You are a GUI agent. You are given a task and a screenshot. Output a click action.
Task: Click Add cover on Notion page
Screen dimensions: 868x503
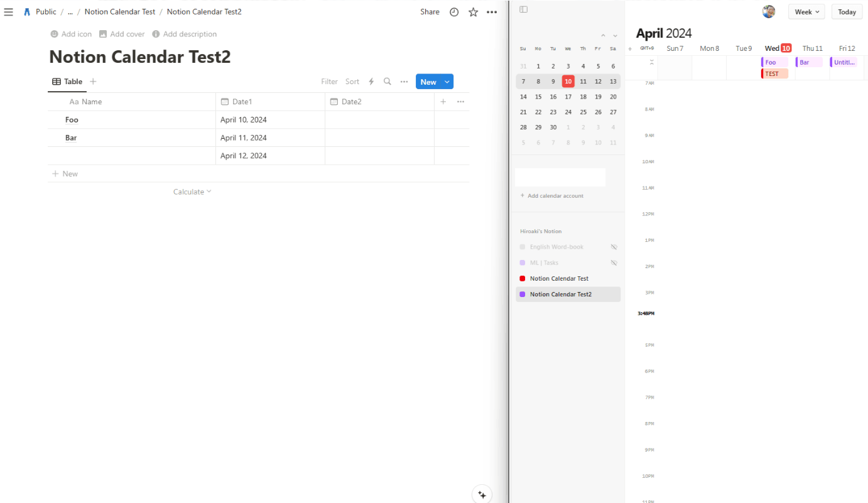coord(122,34)
